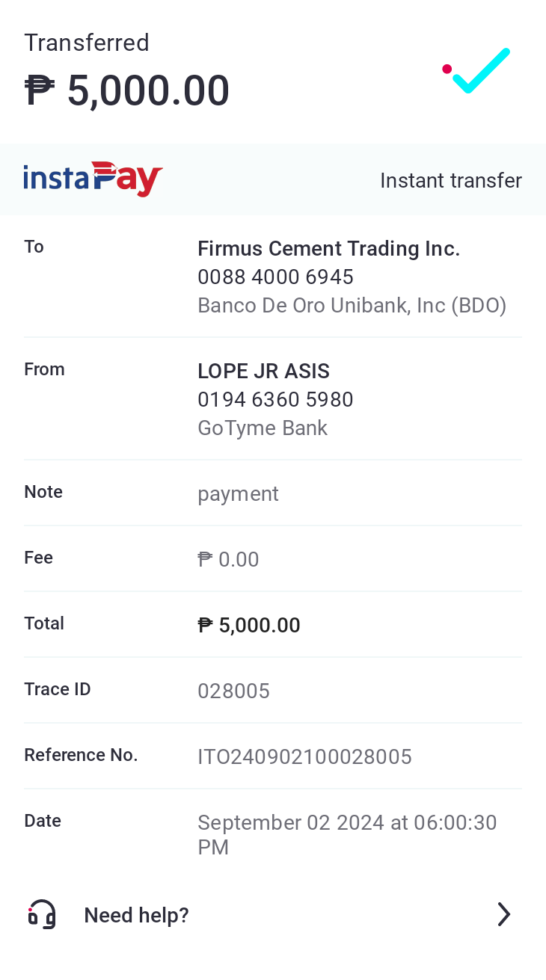Click the Transferred status label

click(87, 43)
